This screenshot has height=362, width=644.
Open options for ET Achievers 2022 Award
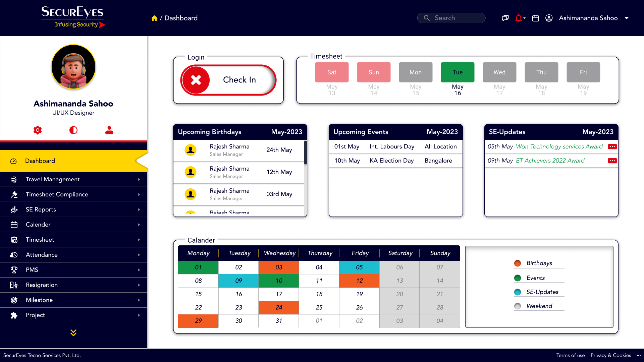pyautogui.click(x=612, y=161)
